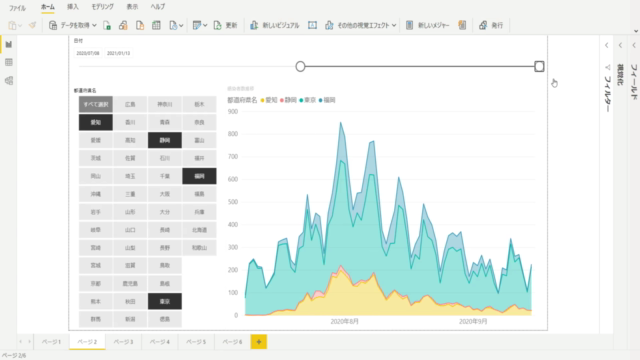
Task: Click the start date field 2020/07/08
Action: [x=88, y=53]
